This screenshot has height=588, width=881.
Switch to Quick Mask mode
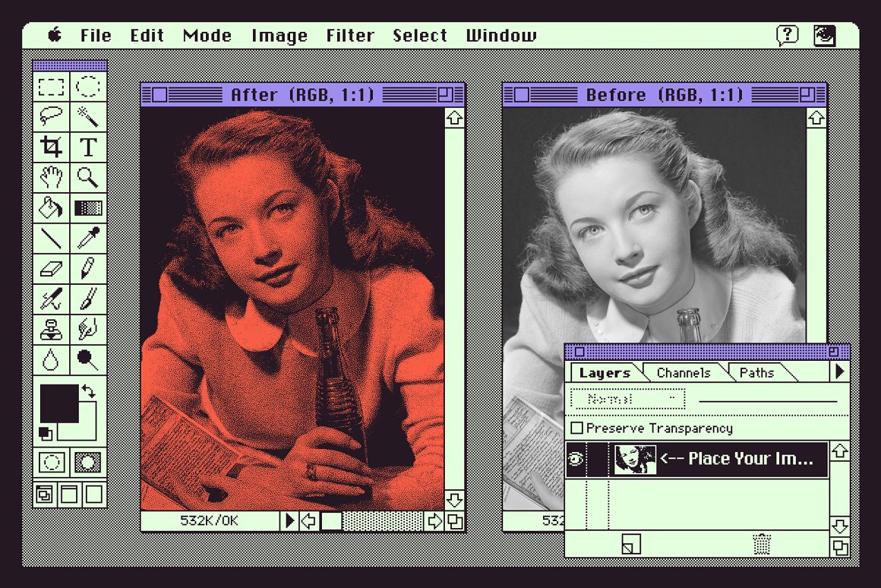click(88, 462)
